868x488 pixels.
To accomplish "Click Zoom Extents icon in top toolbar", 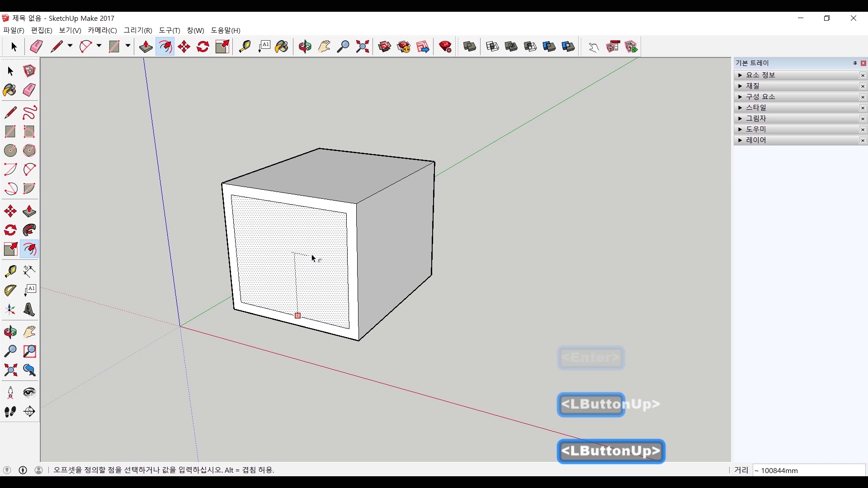I will tap(363, 47).
